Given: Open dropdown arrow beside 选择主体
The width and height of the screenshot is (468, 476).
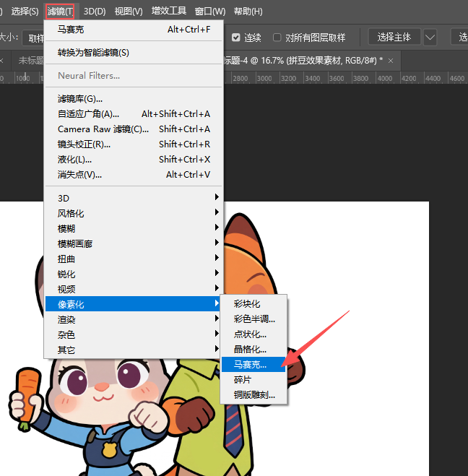Looking at the screenshot, I should (430, 37).
